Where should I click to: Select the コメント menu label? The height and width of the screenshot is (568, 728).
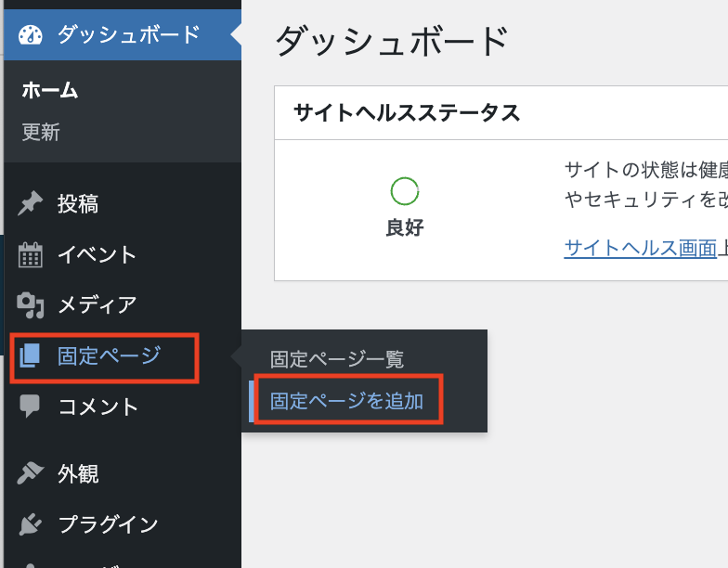(98, 406)
